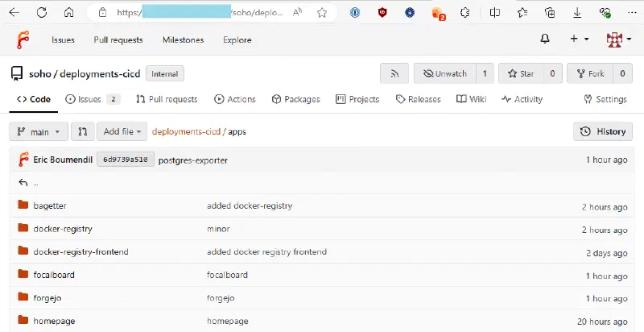Open the browser collections icon

(x=550, y=13)
